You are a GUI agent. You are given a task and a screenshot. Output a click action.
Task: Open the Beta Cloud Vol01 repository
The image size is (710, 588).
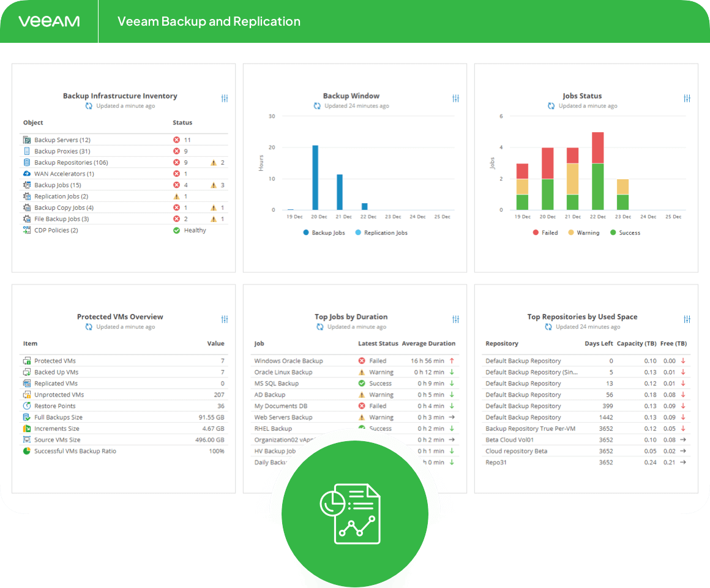click(x=586, y=440)
